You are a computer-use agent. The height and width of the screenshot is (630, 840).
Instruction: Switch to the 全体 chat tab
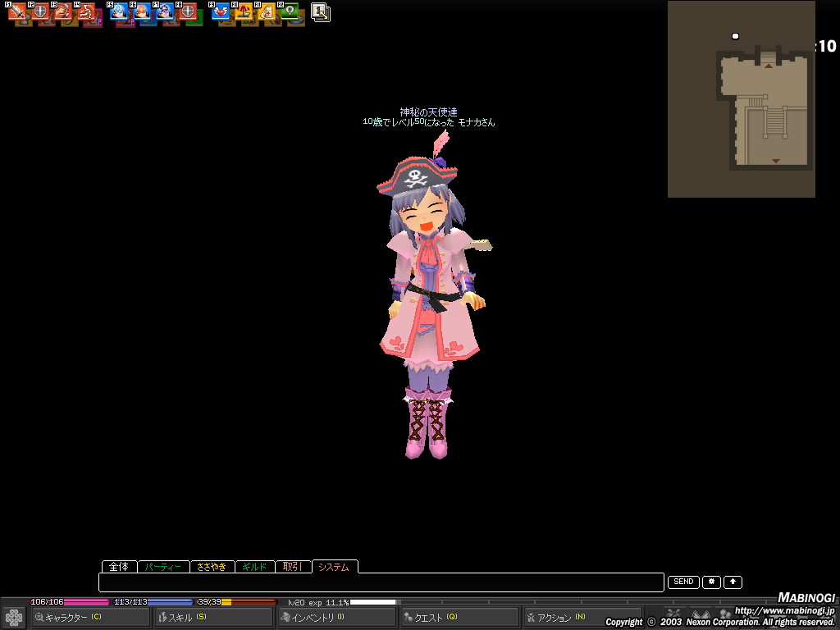(x=119, y=567)
